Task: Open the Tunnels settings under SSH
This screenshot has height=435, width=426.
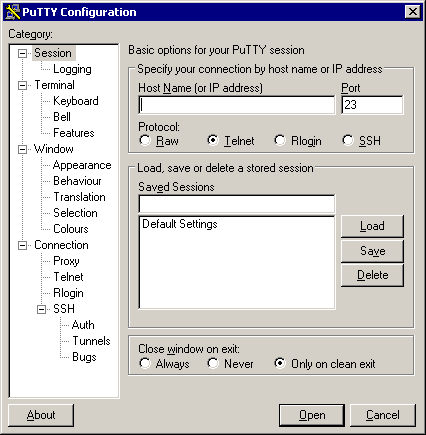Action: [x=91, y=341]
